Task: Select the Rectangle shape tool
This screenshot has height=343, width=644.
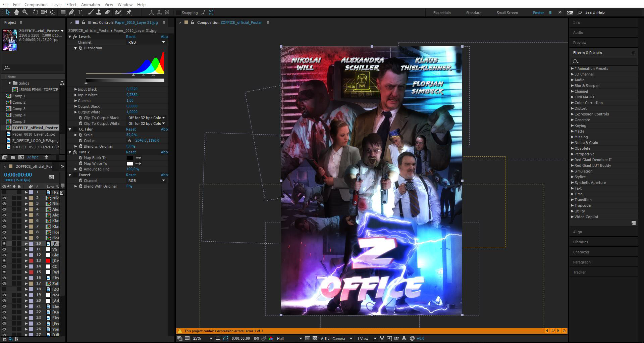Action: click(63, 12)
